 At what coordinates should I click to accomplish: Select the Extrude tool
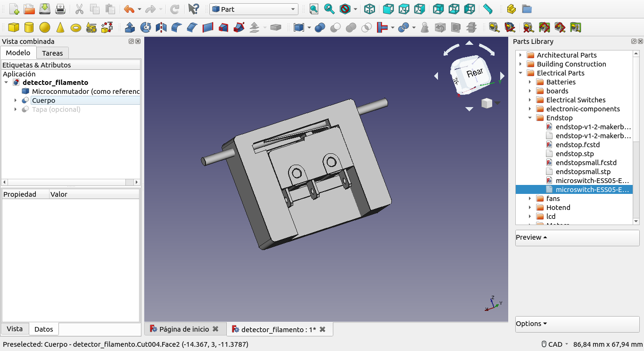(130, 27)
